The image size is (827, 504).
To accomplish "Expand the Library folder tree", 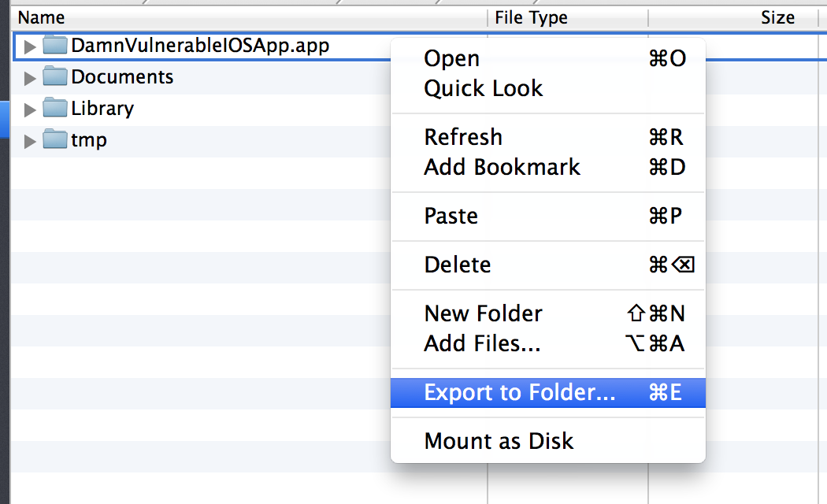I will (x=30, y=109).
